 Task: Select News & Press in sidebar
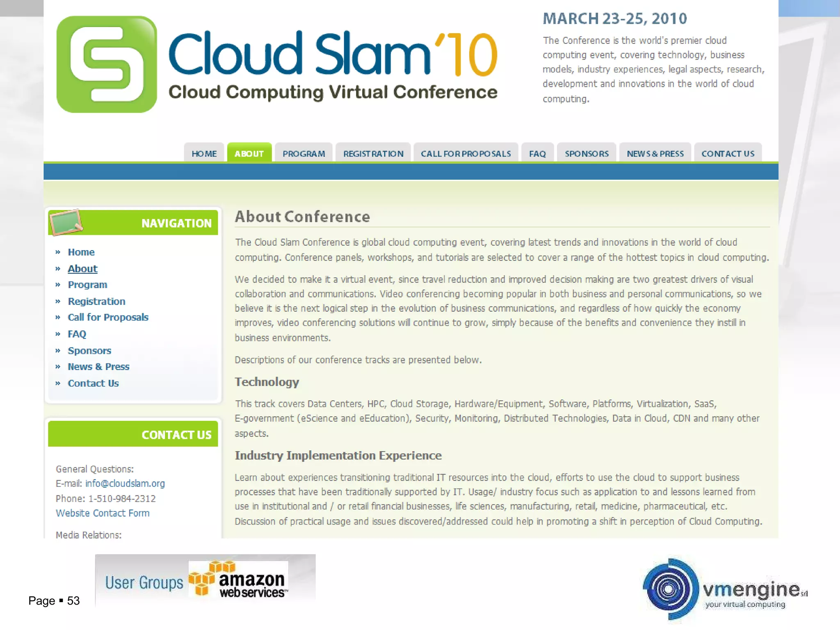tap(98, 367)
